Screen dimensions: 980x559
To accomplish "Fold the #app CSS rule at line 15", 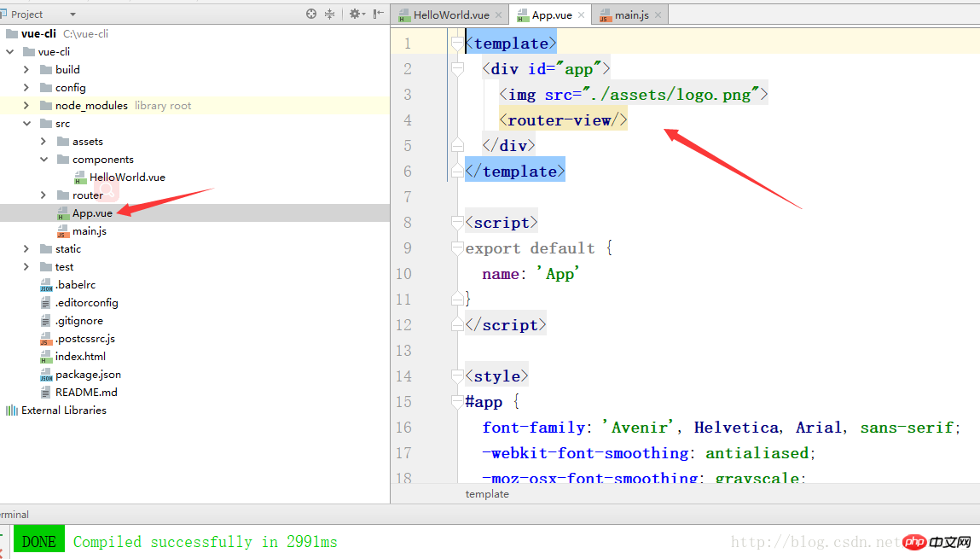I will 457,401.
